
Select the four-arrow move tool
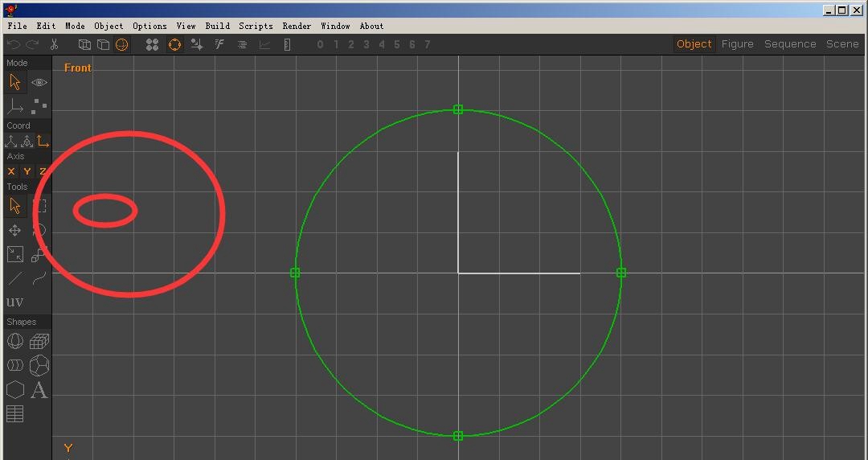click(15, 231)
